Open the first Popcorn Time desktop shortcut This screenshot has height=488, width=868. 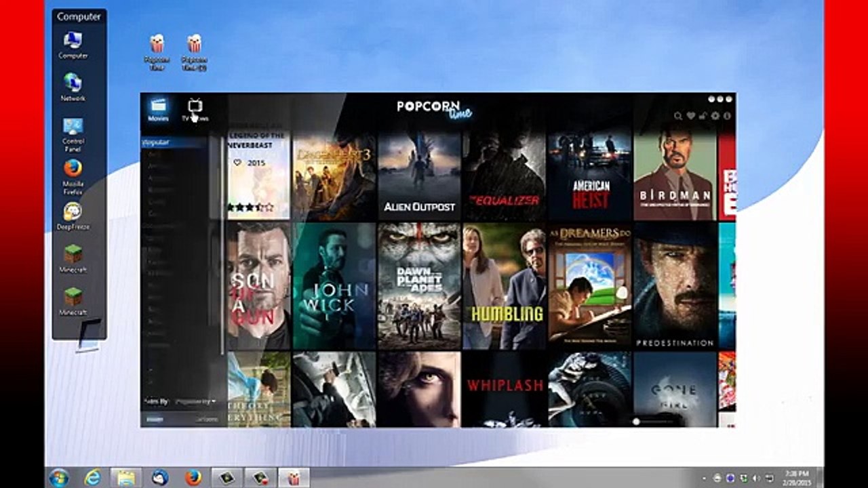tap(157, 52)
